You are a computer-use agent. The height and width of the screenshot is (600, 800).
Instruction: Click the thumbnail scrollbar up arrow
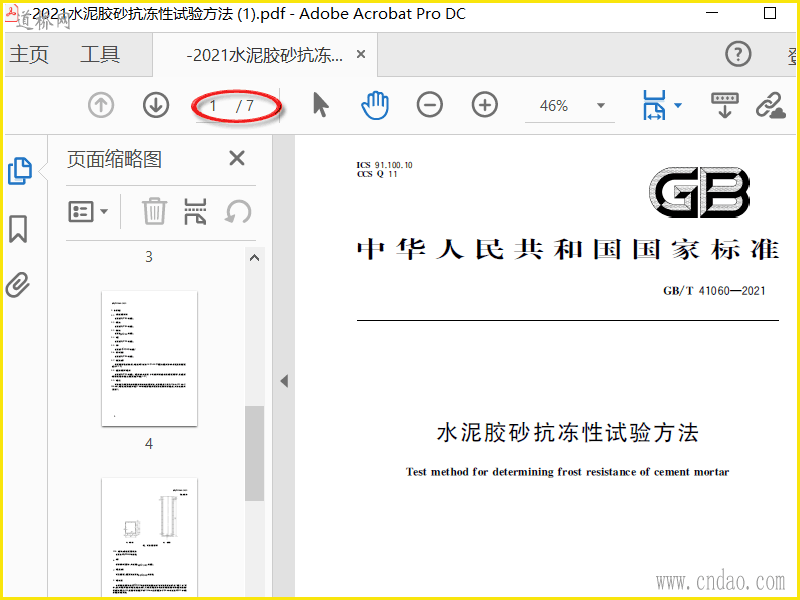[x=254, y=258]
